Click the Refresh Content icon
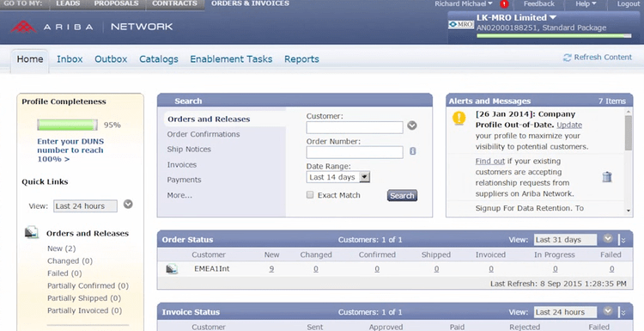 tap(568, 58)
